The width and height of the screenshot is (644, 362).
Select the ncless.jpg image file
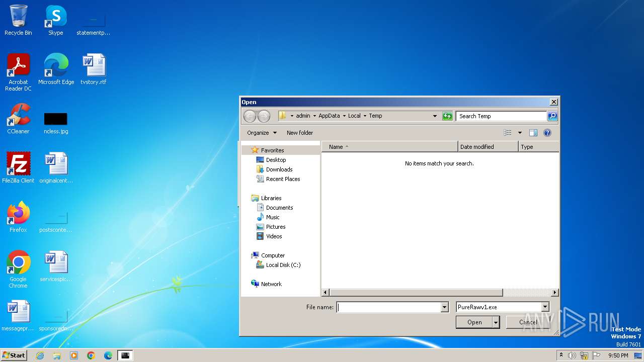(55, 123)
